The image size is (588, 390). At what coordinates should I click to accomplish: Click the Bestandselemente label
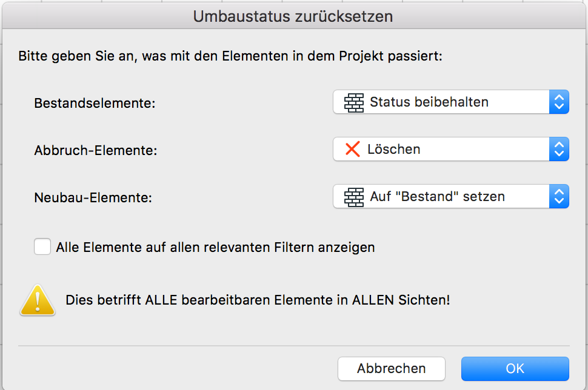(x=95, y=104)
